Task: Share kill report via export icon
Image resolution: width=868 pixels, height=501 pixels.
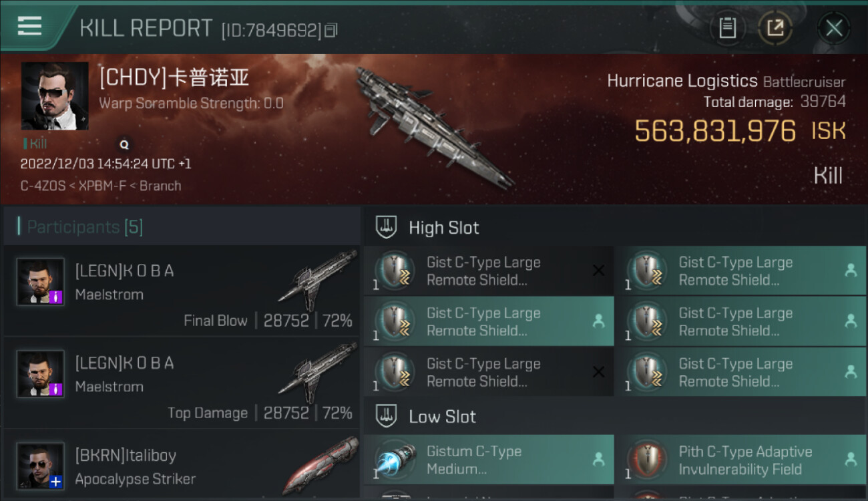Action: (x=775, y=28)
